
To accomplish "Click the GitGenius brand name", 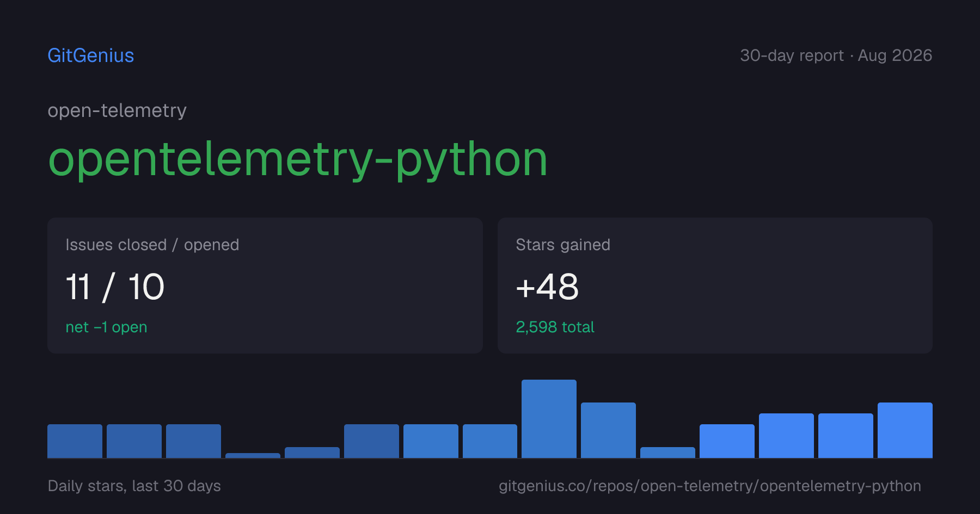I will (91, 55).
